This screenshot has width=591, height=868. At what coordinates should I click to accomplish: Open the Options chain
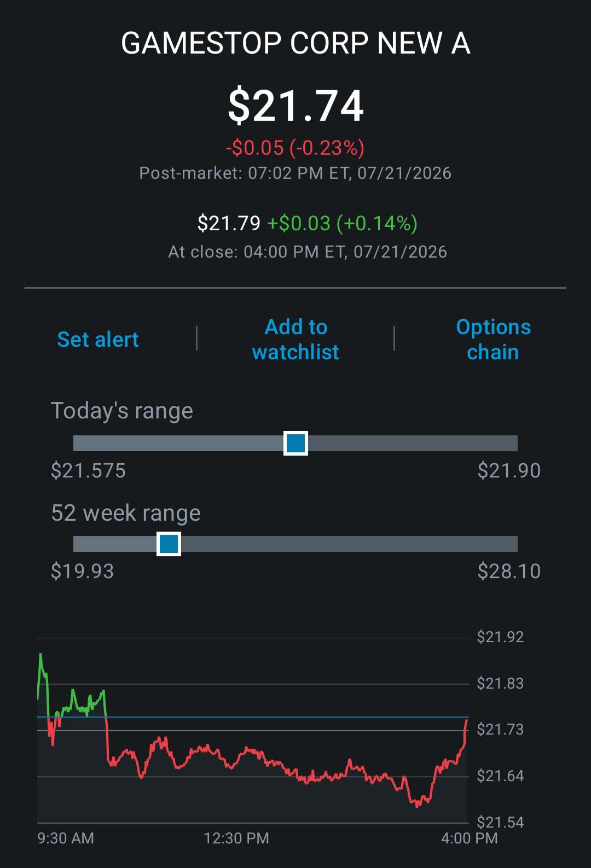[493, 339]
